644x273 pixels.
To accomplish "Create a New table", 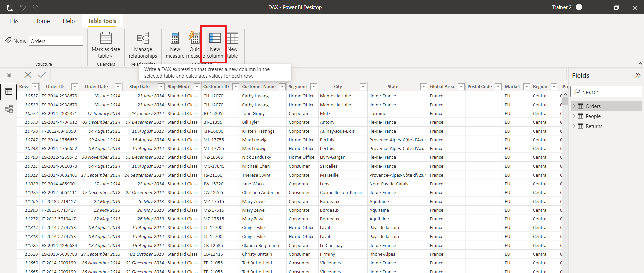I will (232, 45).
